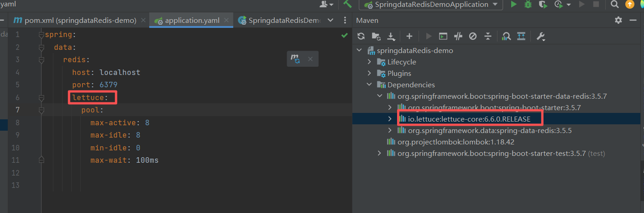Add a Maven project with plus icon
The height and width of the screenshot is (213, 644).
(x=409, y=36)
